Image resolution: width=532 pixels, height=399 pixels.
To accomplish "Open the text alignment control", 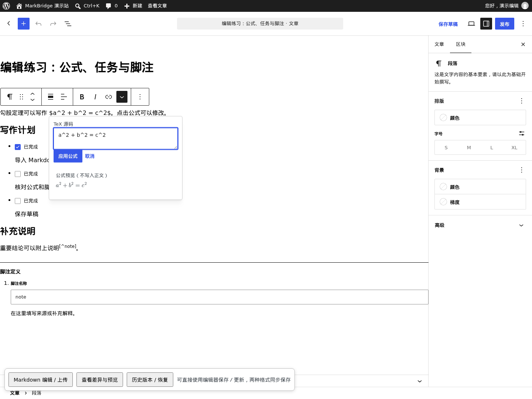I will 64,97.
